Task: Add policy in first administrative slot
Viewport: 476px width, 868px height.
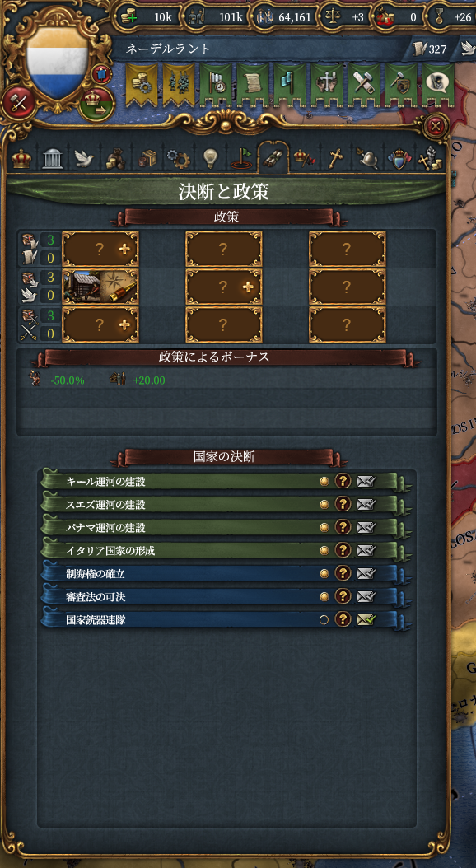Action: tap(100, 249)
